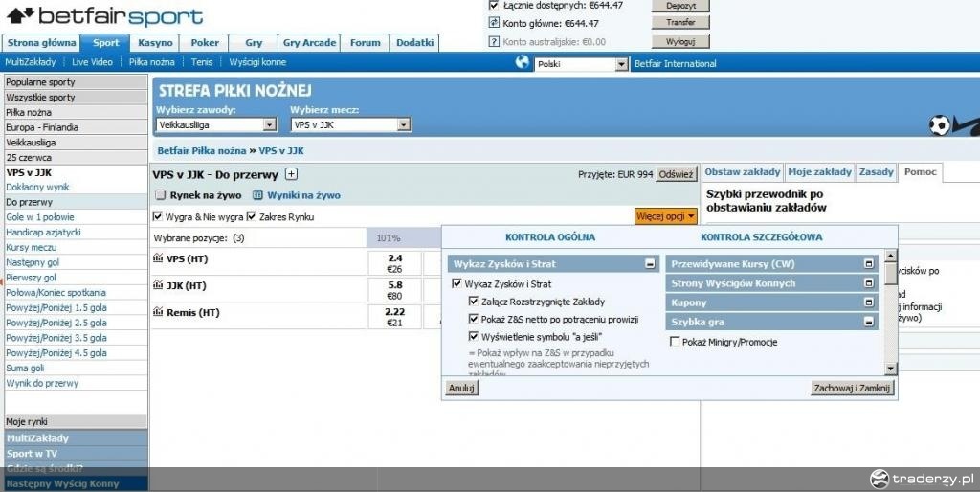Click the Wyniki na żywo link
The width and height of the screenshot is (980, 492).
(303, 195)
